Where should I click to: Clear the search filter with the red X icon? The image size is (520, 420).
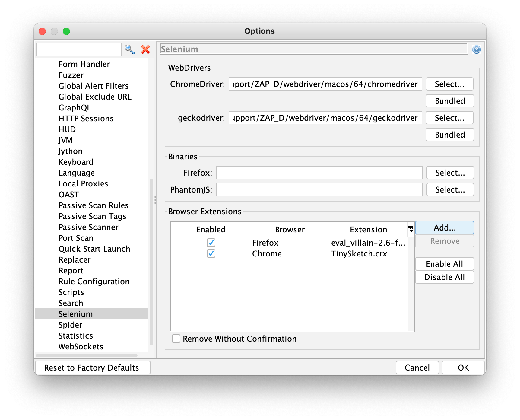tap(145, 49)
